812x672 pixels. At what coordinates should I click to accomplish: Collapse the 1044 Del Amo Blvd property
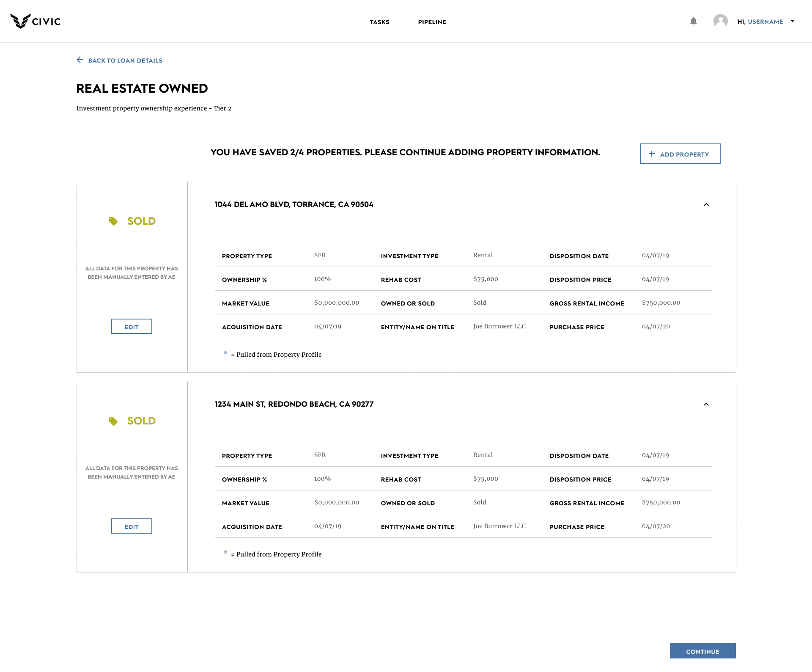click(706, 204)
